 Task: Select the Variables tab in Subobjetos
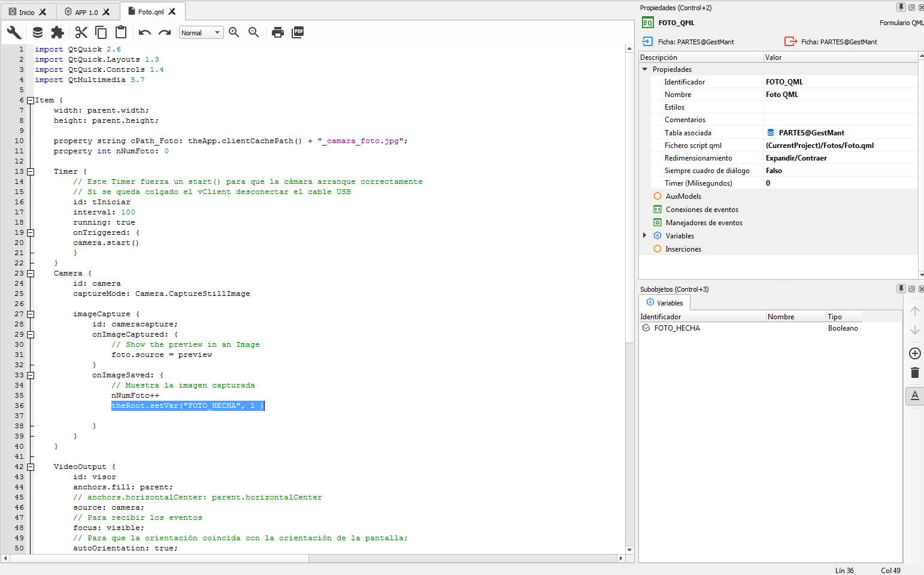pos(665,303)
